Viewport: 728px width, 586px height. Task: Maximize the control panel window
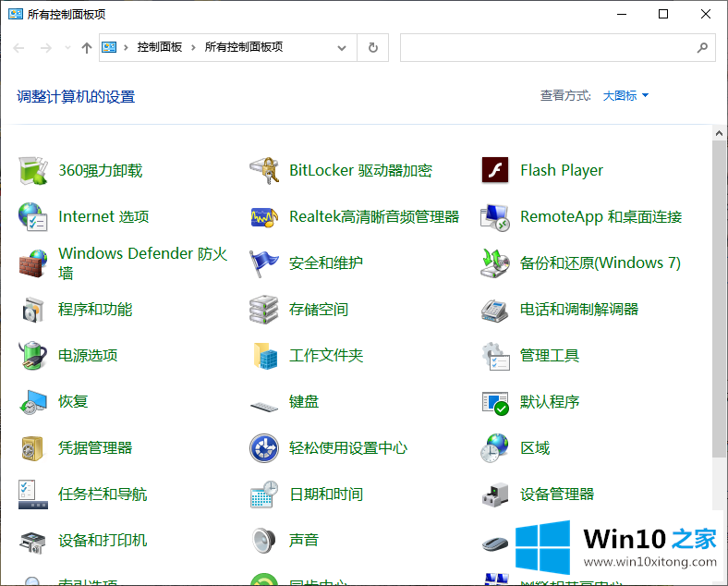(x=663, y=15)
